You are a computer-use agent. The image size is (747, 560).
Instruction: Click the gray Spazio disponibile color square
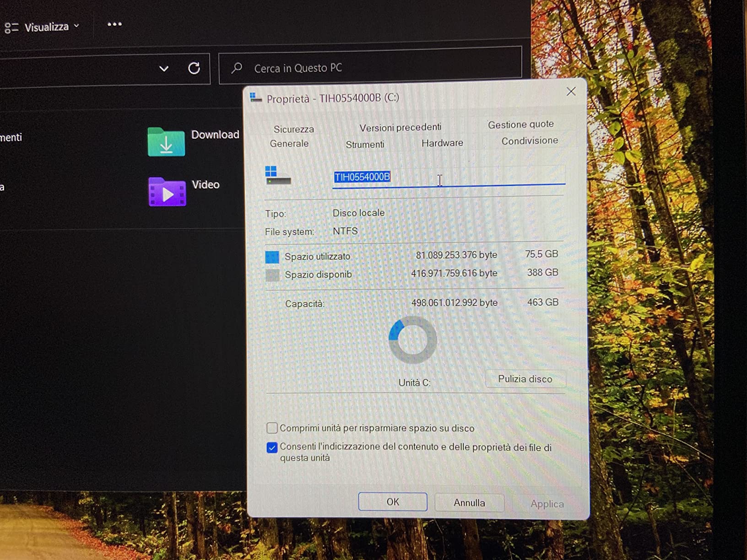click(x=272, y=275)
